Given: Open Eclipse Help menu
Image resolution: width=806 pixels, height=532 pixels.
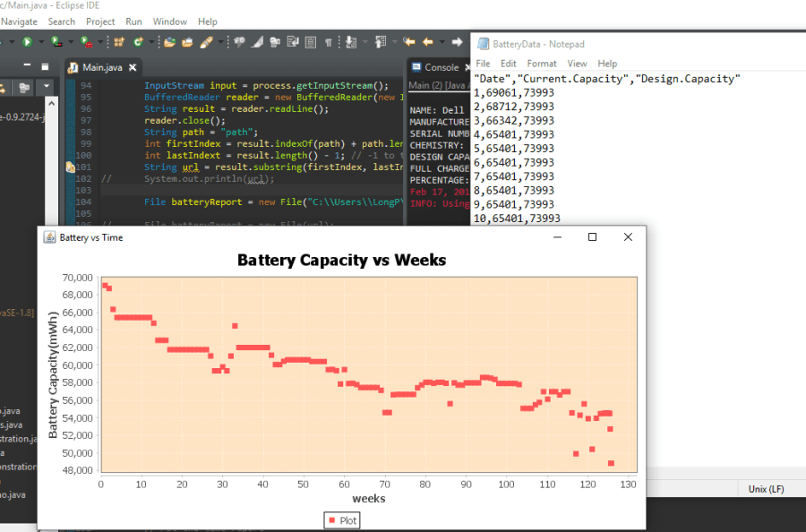Looking at the screenshot, I should pyautogui.click(x=208, y=21).
